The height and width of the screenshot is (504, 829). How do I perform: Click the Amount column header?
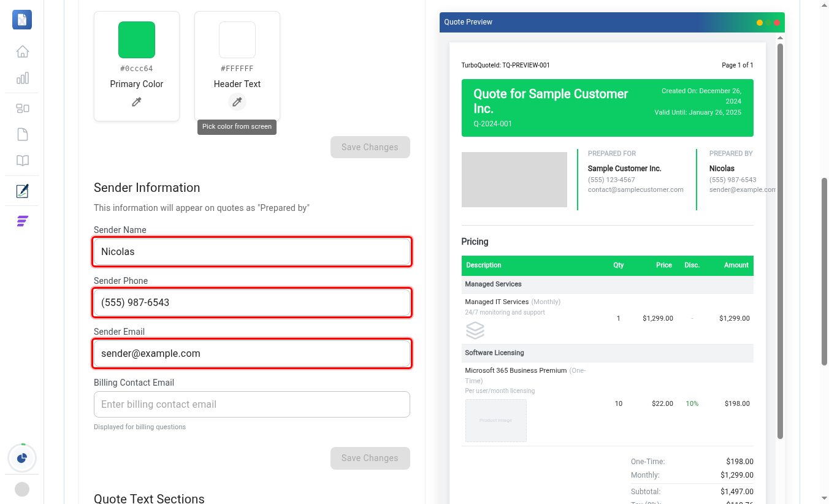click(736, 265)
